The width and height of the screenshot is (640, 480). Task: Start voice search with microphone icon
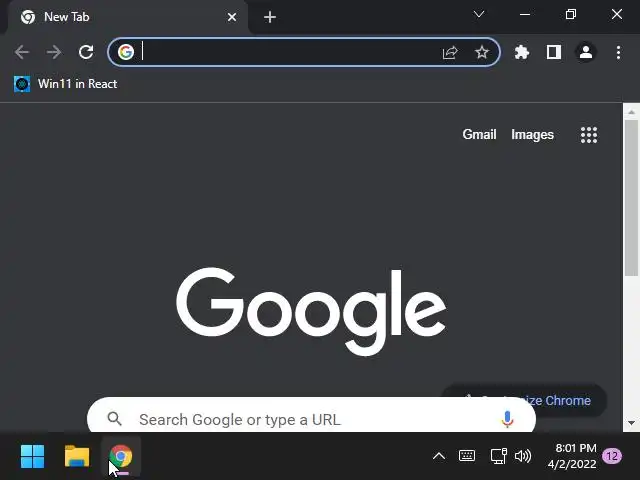[507, 419]
